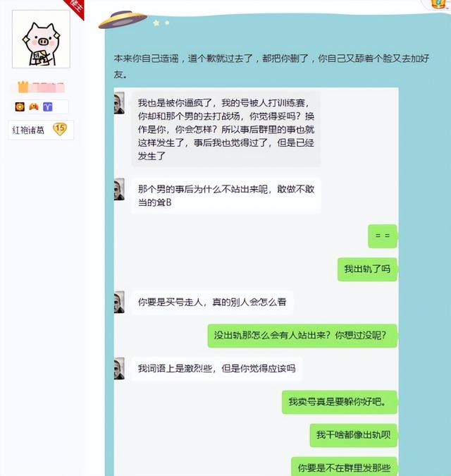Screen dimensions: 451x476
Task: Select the green 我出轨了吗 chat bubble
Action: click(367, 269)
